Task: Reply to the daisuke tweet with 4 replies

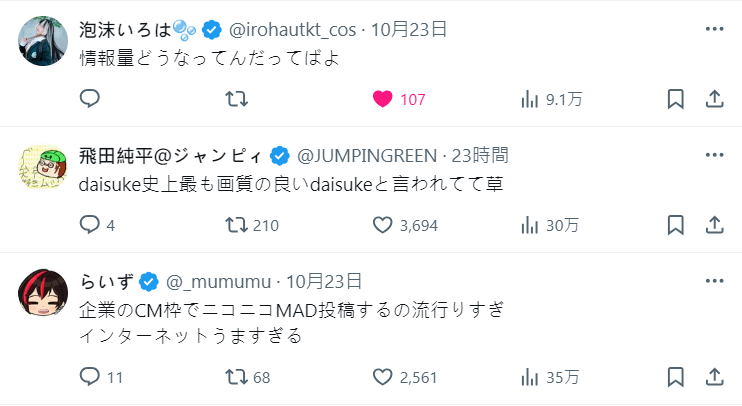Action: coord(90,225)
